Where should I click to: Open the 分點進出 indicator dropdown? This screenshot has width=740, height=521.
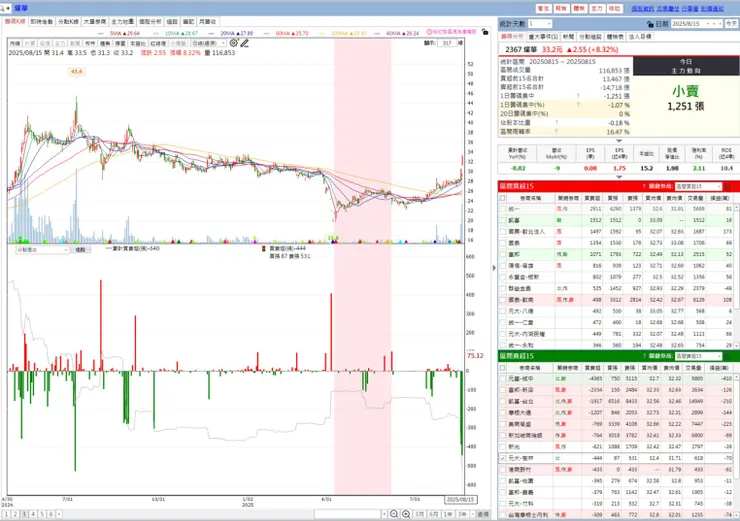click(x=43, y=250)
